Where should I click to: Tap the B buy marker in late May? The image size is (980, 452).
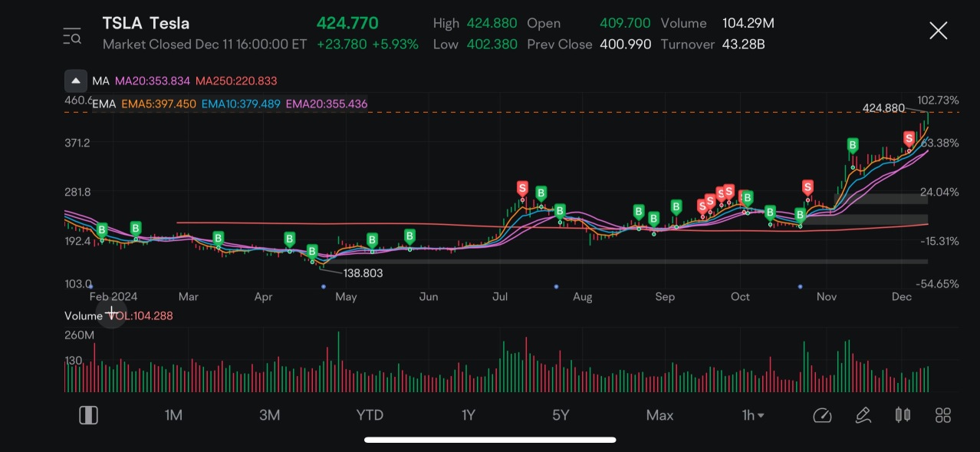409,236
